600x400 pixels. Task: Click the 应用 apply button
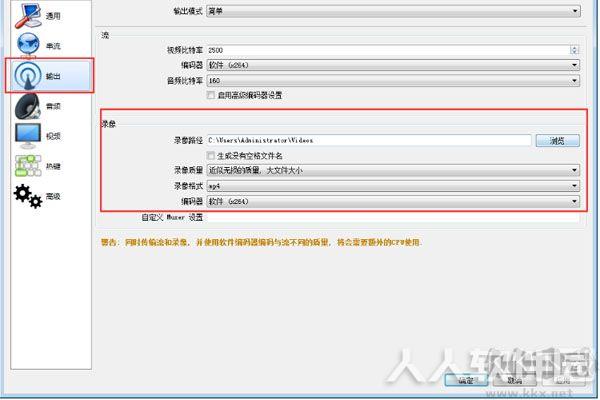point(563,380)
